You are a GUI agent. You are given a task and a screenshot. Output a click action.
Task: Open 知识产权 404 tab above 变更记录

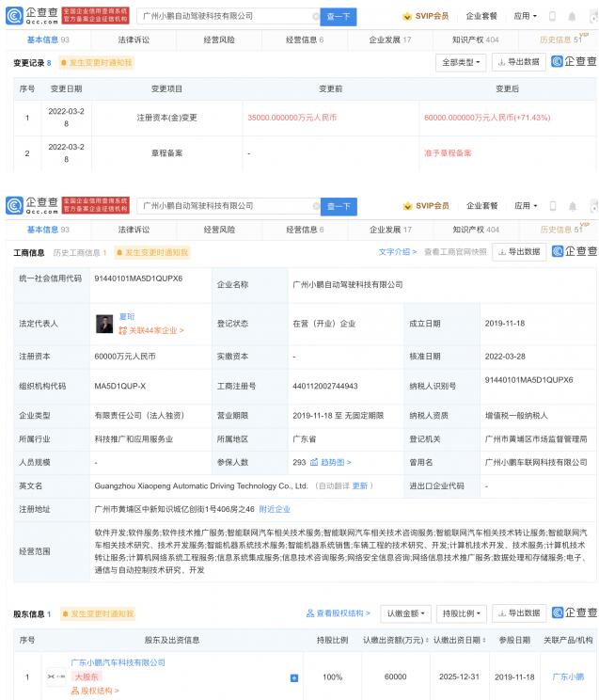coord(475,40)
